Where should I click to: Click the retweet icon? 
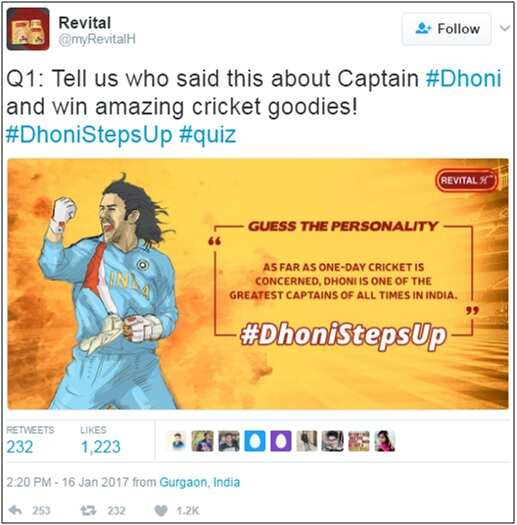coord(88,510)
